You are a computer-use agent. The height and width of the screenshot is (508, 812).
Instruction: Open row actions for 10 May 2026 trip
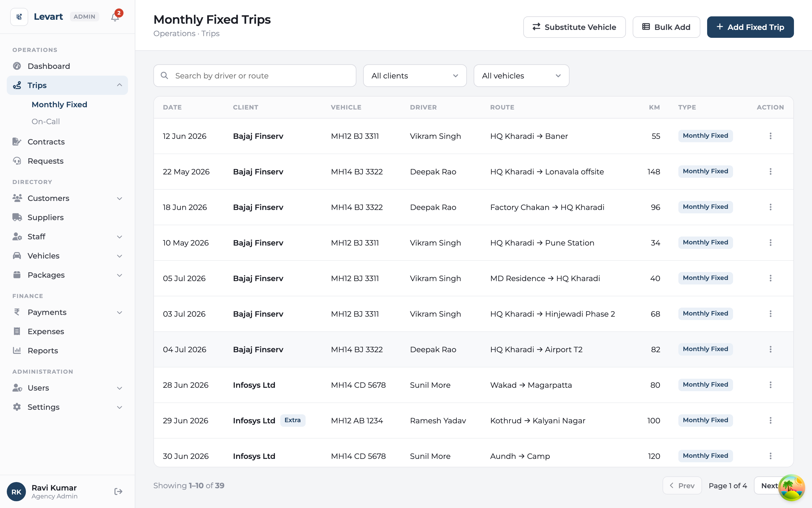pos(770,243)
